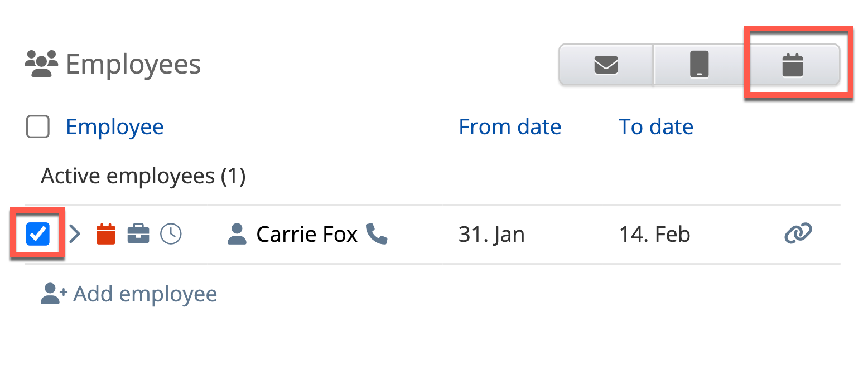The width and height of the screenshot is (868, 380).
Task: Click the Employees group icon in heading
Action: pyautogui.click(x=41, y=64)
